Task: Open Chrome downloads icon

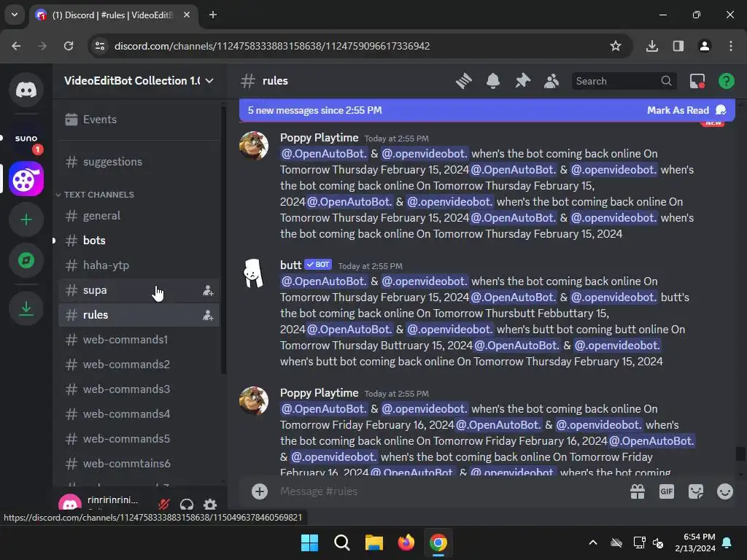Action: pyautogui.click(x=652, y=46)
